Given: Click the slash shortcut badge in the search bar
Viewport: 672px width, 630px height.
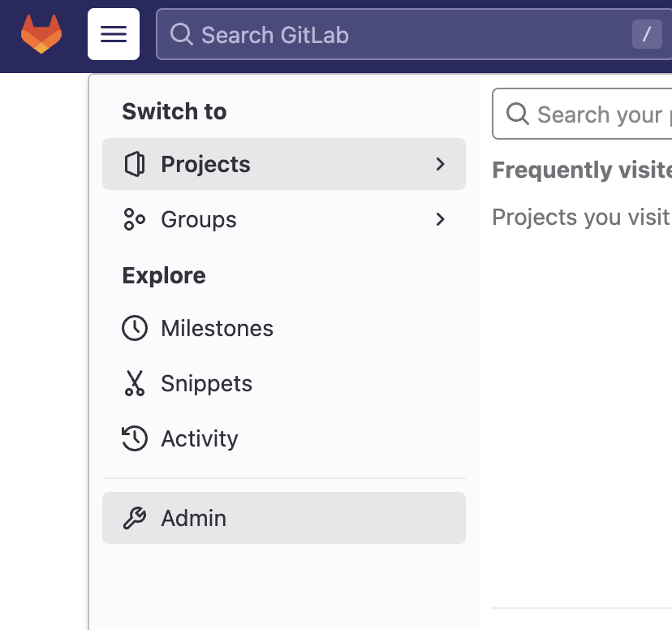Looking at the screenshot, I should (647, 34).
